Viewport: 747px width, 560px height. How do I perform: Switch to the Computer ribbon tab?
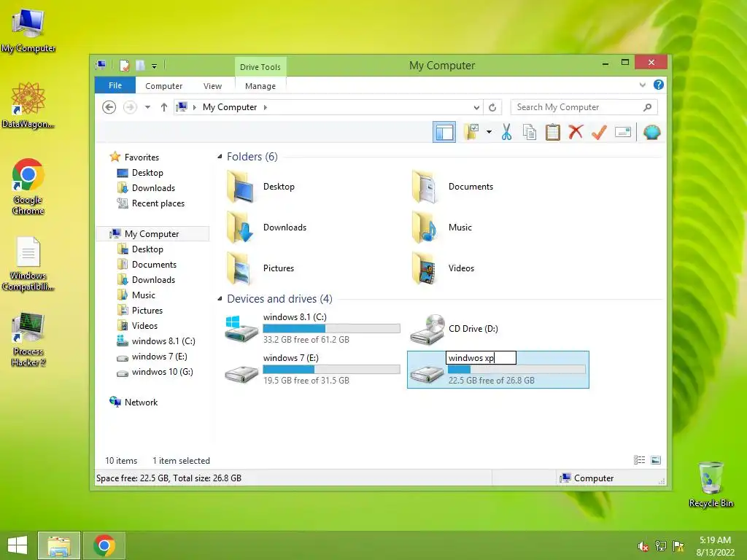coord(163,86)
